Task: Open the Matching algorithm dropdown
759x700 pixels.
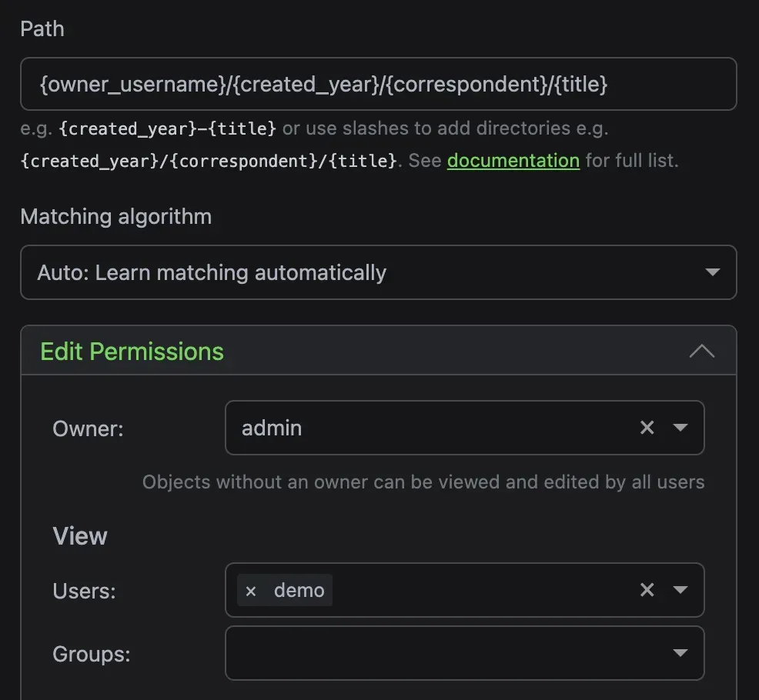Action: coord(379,272)
